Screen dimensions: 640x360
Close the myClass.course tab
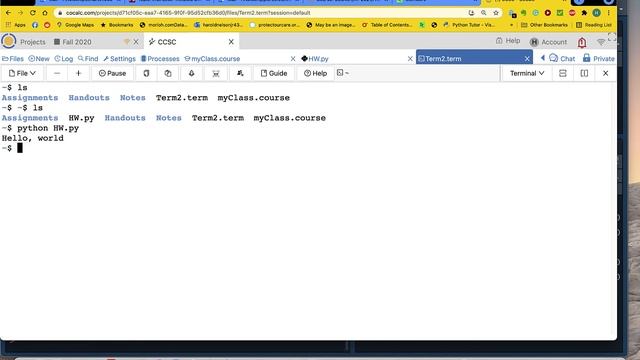pos(293,59)
